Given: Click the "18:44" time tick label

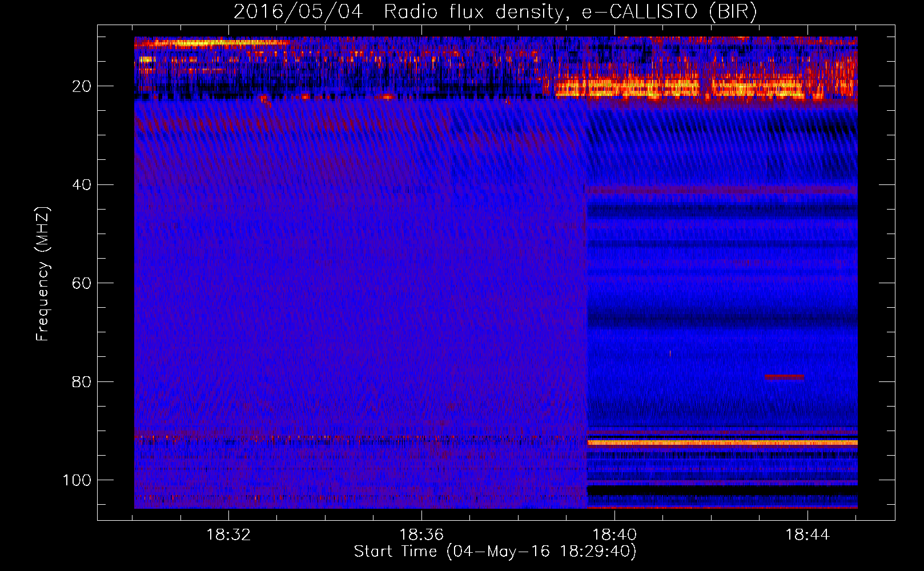Looking at the screenshot, I should click(x=808, y=535).
